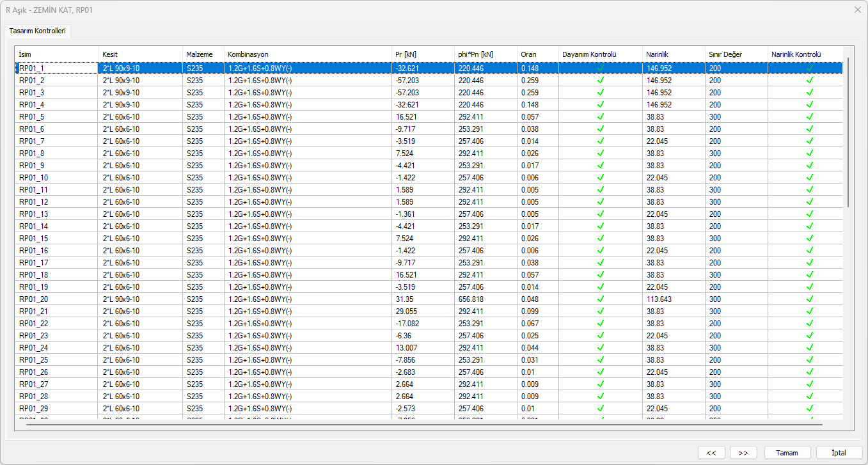Click the Narinlik Kontrolü checkmark for RP01_5
Screen dimensions: 868x465
809,117
